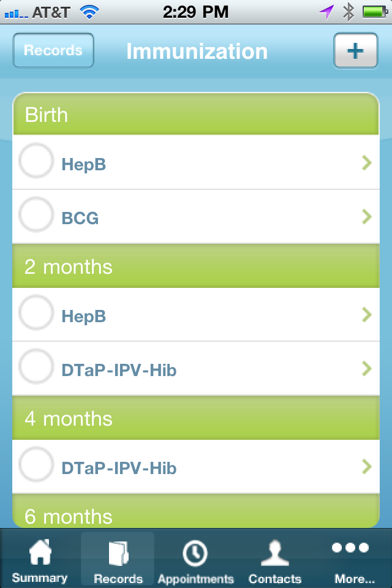Tap the Contacts person icon
The height and width of the screenshot is (588, 392).
[274, 553]
